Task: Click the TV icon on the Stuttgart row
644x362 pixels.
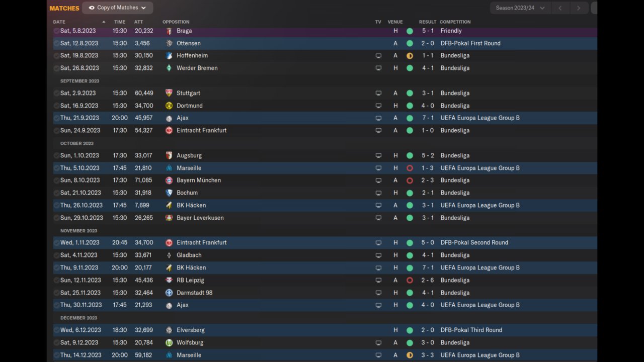Action: pos(378,93)
